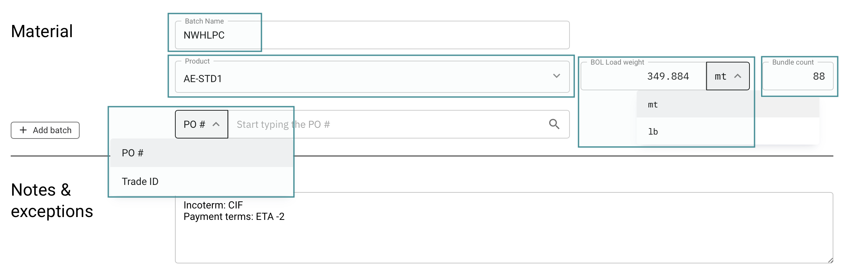Click the Material section heading
Screen dimensions: 868x272
point(42,31)
